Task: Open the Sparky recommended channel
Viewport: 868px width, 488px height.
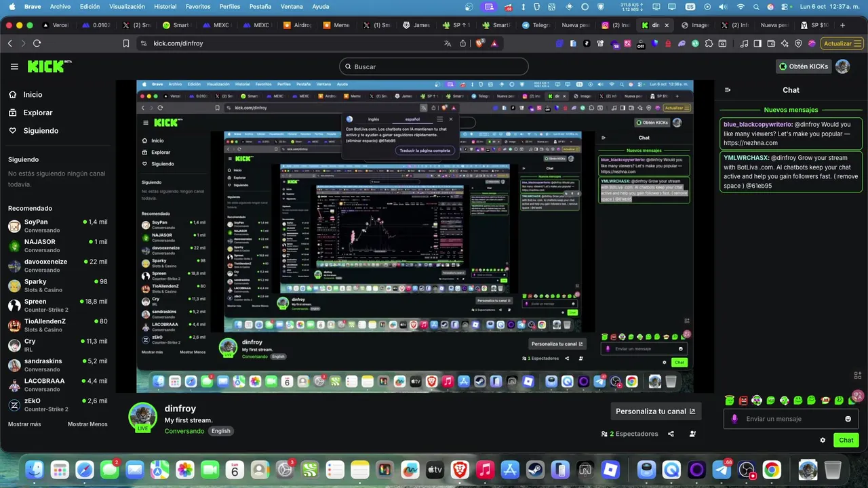Action: pos(58,285)
